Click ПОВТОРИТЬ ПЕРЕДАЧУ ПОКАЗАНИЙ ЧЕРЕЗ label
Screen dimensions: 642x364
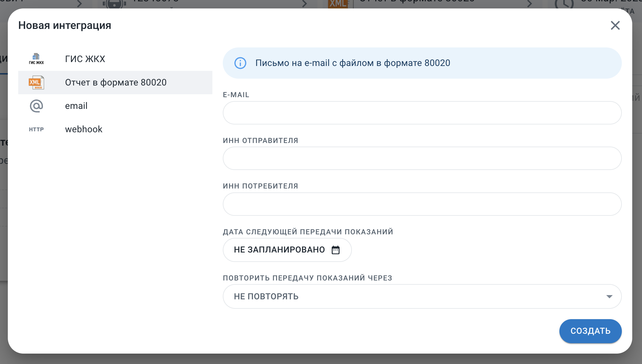pos(307,278)
